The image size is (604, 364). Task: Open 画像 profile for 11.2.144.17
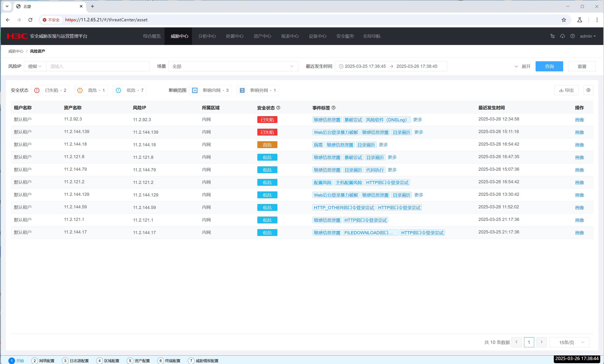click(x=579, y=233)
